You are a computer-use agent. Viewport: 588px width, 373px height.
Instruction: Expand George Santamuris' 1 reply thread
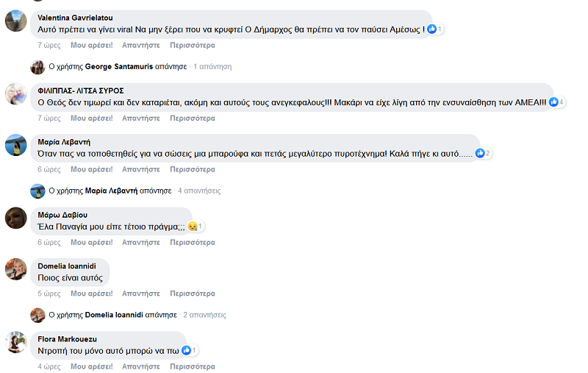(212, 67)
